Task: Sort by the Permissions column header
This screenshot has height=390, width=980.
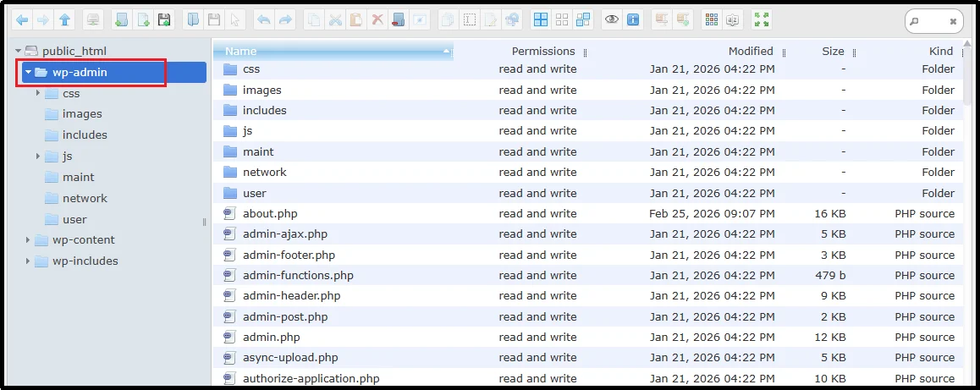Action: [543, 52]
